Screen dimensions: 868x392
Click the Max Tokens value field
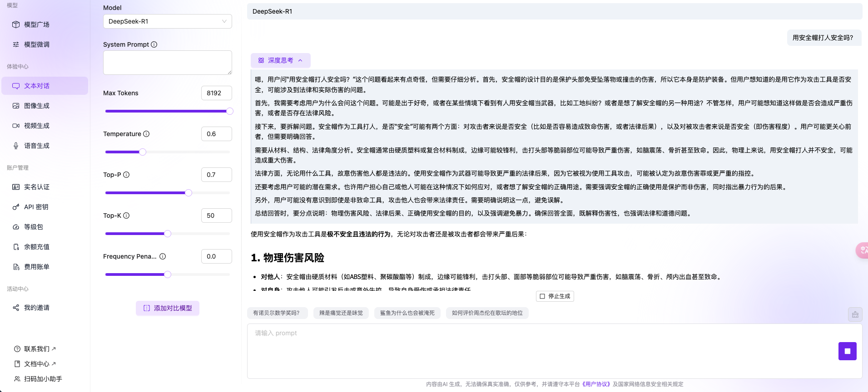click(217, 93)
